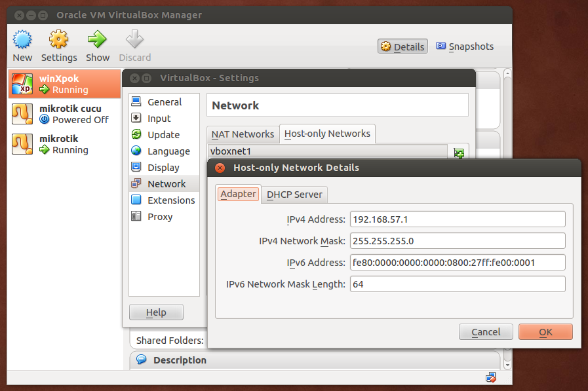
Task: Click scrollbar up arrow in details pane
Action: click(507, 73)
